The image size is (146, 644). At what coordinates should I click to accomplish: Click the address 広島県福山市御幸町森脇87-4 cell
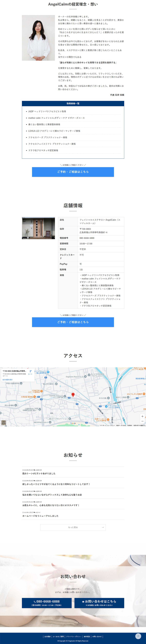click(x=94, y=232)
